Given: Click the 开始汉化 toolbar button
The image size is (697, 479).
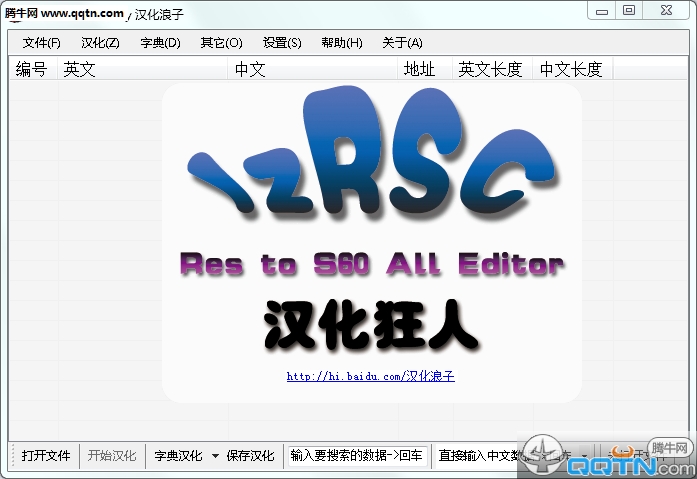Looking at the screenshot, I should pyautogui.click(x=112, y=455).
